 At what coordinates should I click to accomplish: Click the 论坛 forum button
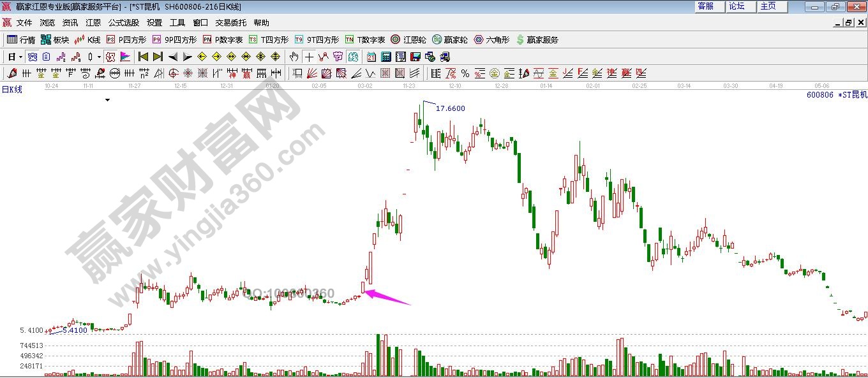pyautogui.click(x=737, y=6)
